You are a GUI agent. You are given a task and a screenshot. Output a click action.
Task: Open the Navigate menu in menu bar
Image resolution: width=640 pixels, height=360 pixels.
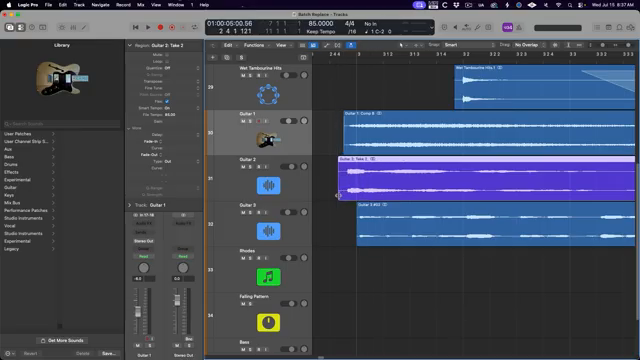(x=100, y=5)
